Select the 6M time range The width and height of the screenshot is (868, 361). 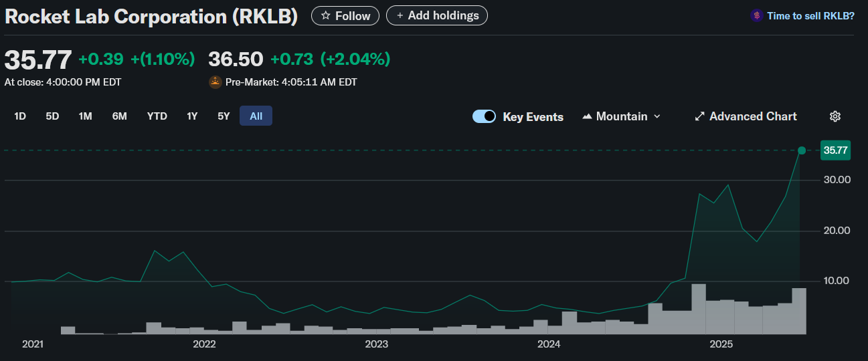click(119, 116)
